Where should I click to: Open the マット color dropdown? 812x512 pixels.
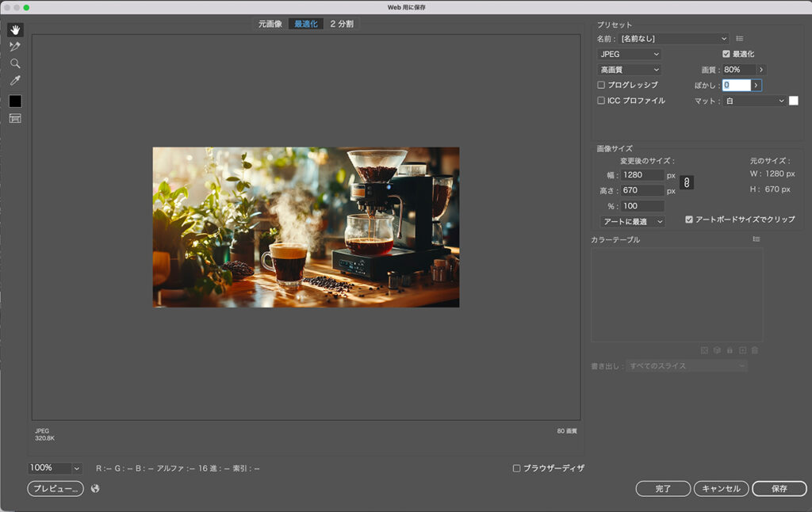[x=755, y=101]
